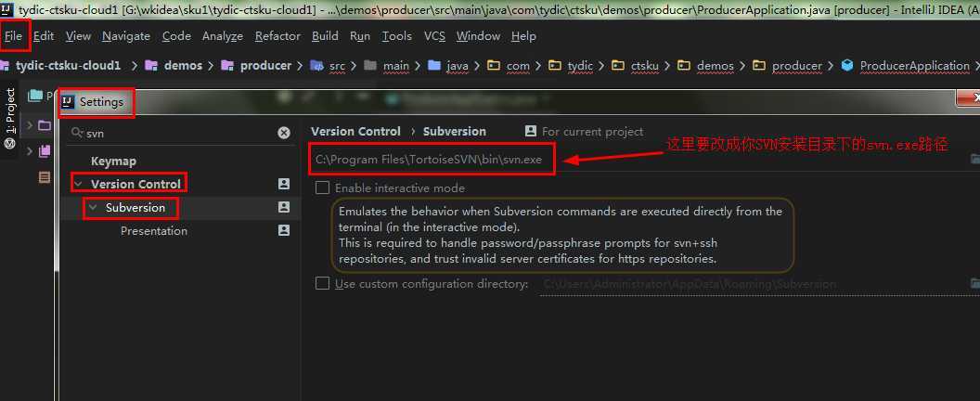This screenshot has width=980, height=401.
Task: Click the svn.exe path input field
Action: (x=638, y=160)
